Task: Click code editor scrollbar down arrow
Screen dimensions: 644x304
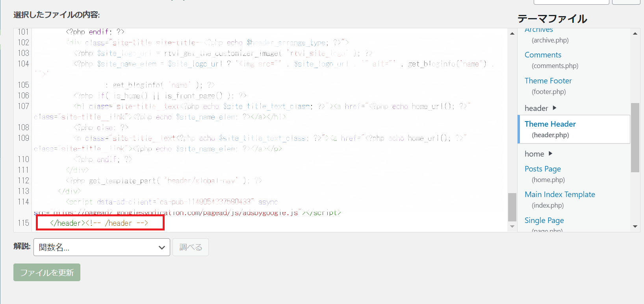Action: [x=512, y=227]
